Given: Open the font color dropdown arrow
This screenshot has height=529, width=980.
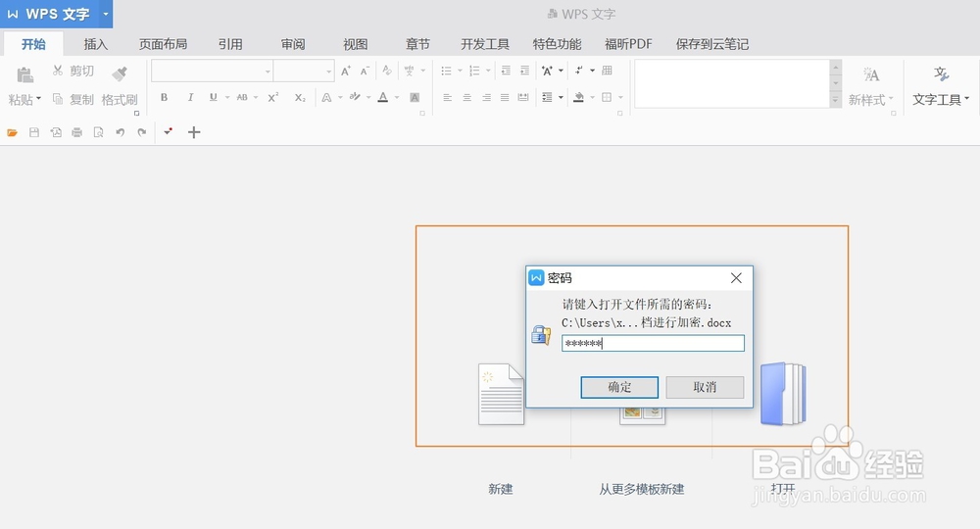Looking at the screenshot, I should (x=397, y=97).
